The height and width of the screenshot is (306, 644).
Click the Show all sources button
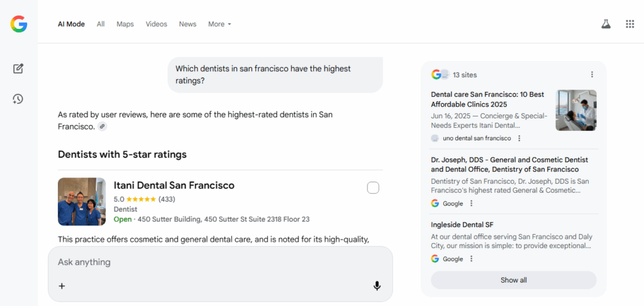click(513, 280)
